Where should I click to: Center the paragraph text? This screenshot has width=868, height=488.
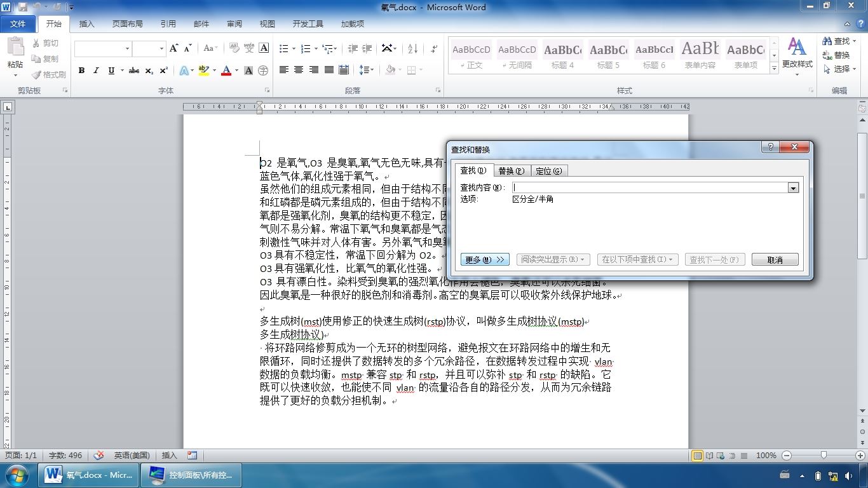point(299,70)
